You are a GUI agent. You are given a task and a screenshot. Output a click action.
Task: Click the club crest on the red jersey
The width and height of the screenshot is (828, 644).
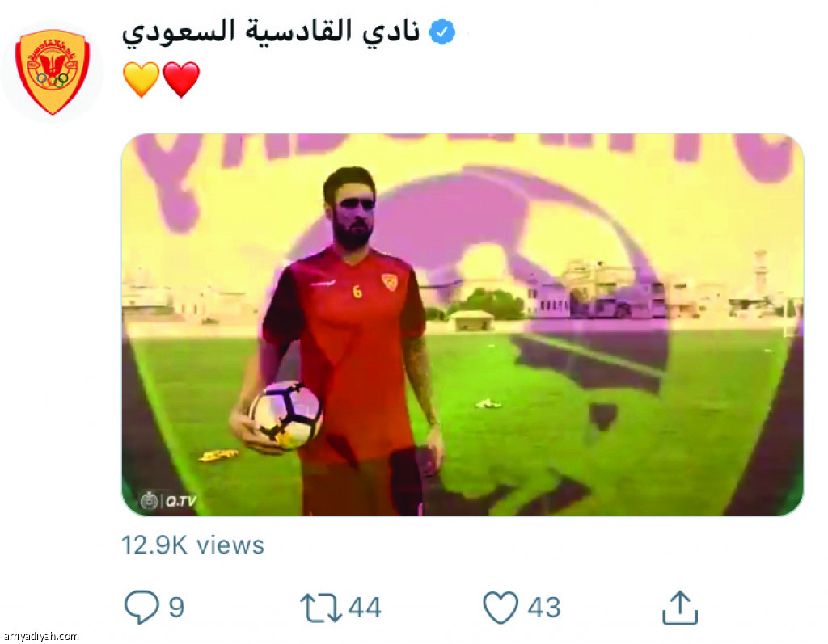click(x=389, y=283)
